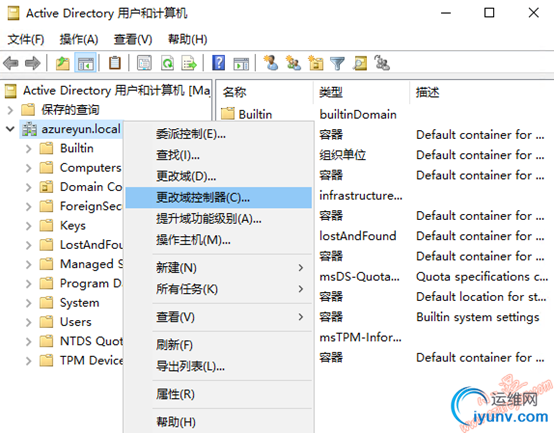Expand the Computers tree node
The width and height of the screenshot is (554, 433).
point(29,168)
